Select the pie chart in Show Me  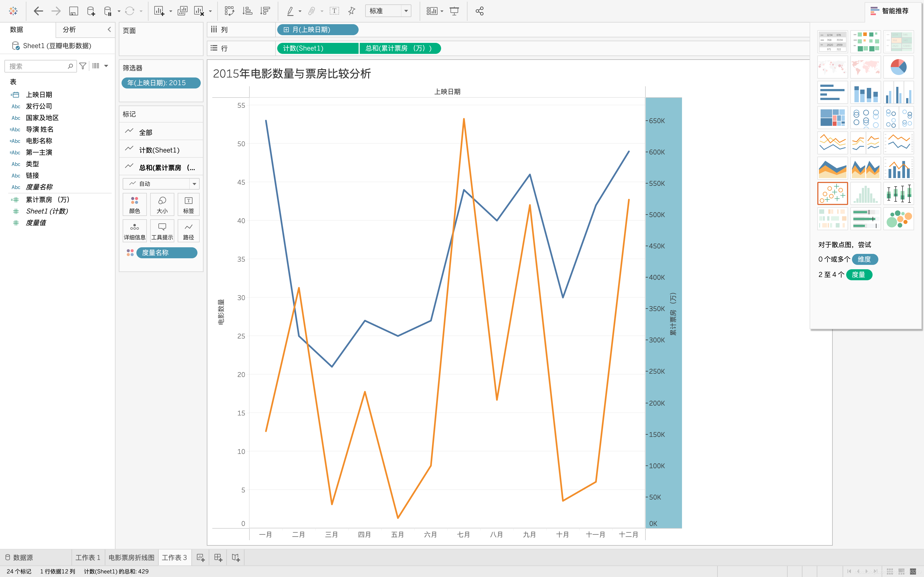point(898,67)
